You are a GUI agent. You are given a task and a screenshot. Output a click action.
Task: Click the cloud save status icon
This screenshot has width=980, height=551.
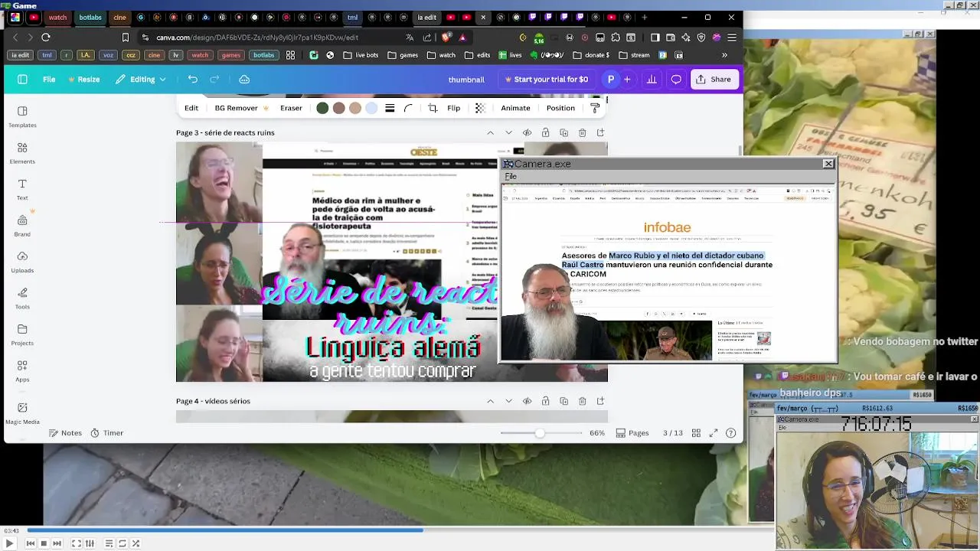(244, 79)
